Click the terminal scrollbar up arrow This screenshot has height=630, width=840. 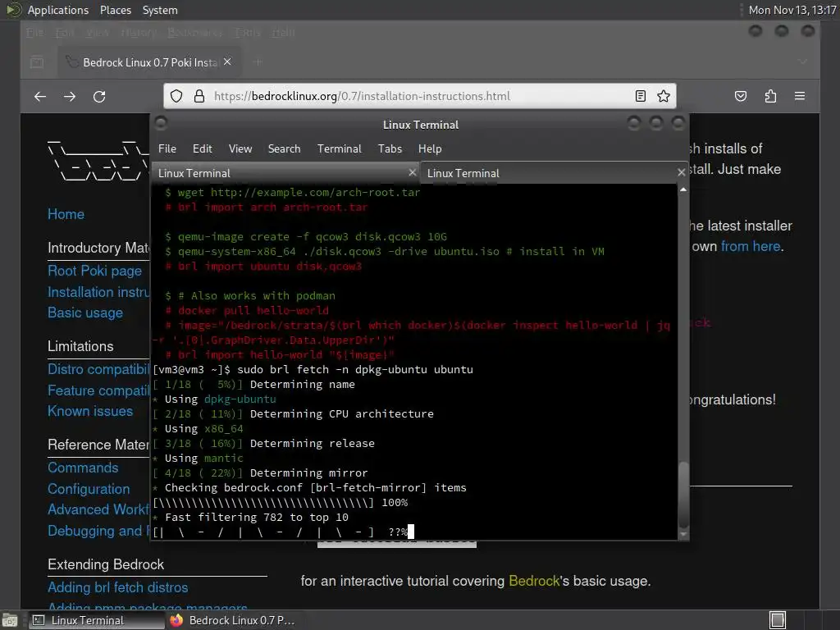(683, 189)
